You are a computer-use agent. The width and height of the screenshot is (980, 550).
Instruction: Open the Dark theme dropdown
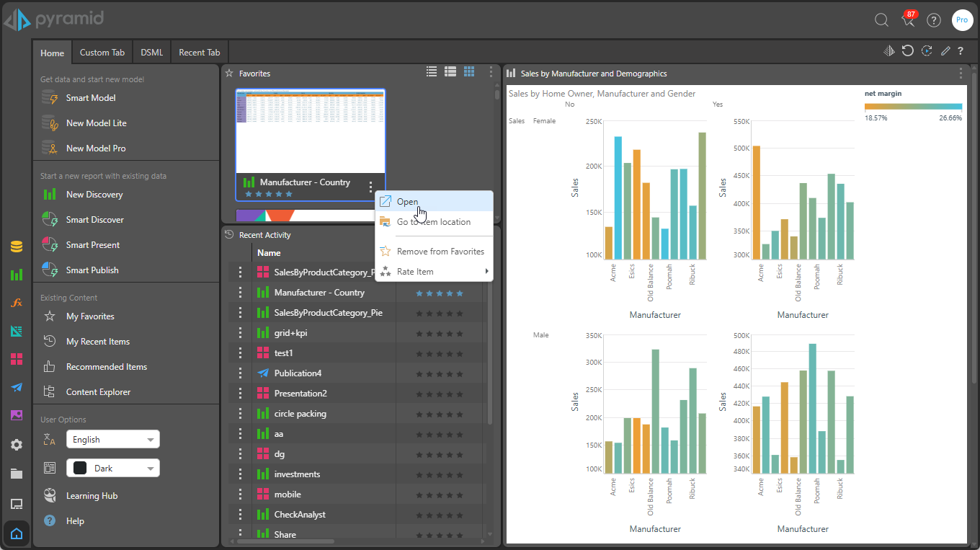click(x=113, y=468)
